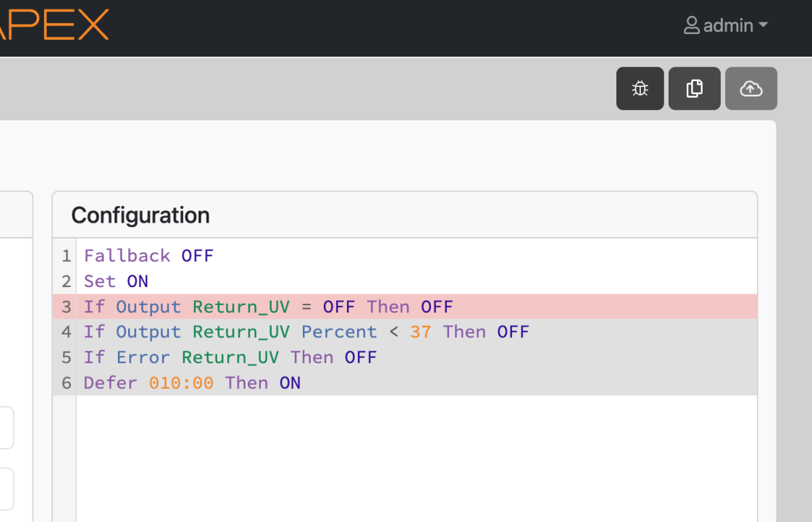The image size is (812, 522).
Task: Click the user silhouette icon beside admin
Action: pos(691,25)
